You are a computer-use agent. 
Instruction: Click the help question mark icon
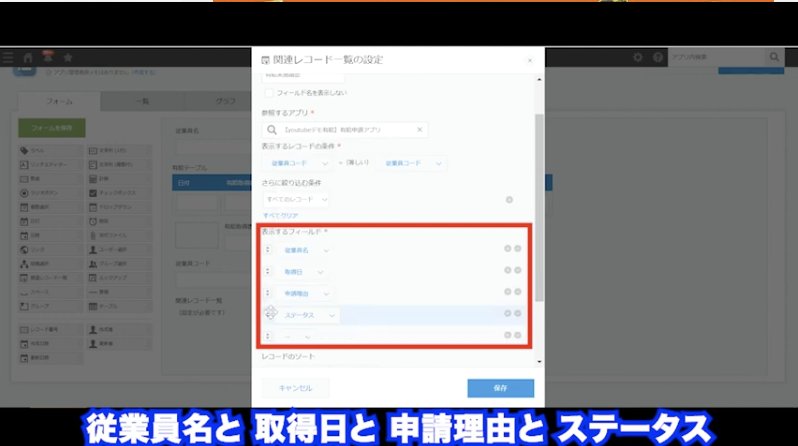coord(656,58)
